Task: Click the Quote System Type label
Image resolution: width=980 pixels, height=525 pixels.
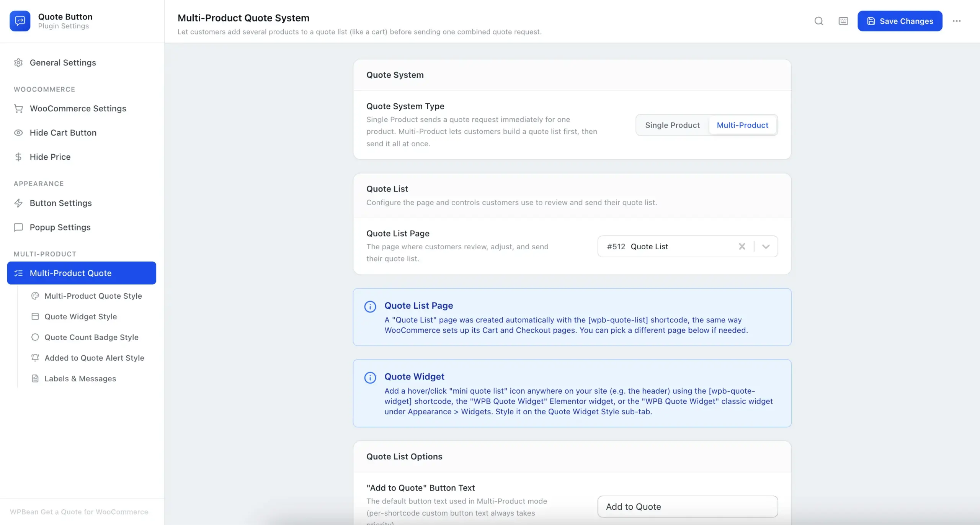Action: click(x=405, y=106)
